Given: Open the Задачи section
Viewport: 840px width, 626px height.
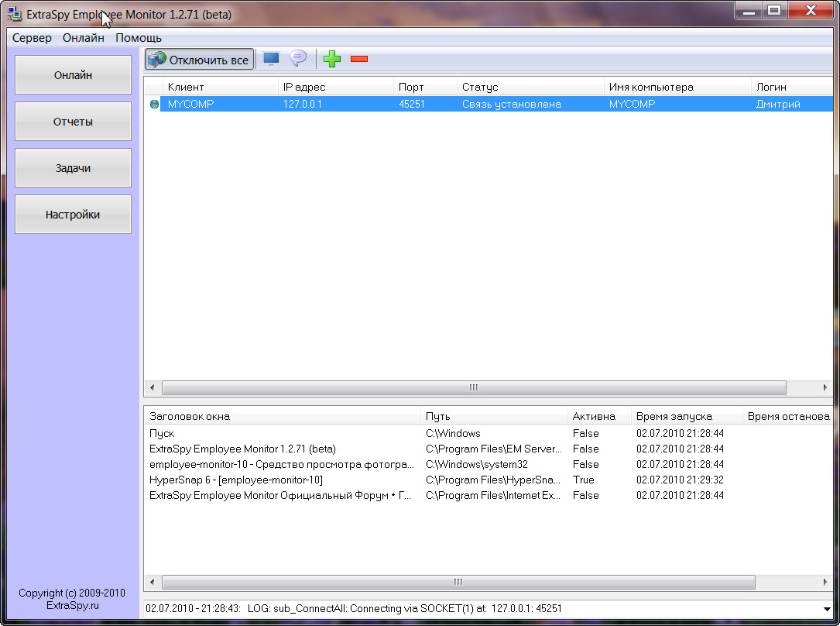Looking at the screenshot, I should [x=74, y=168].
